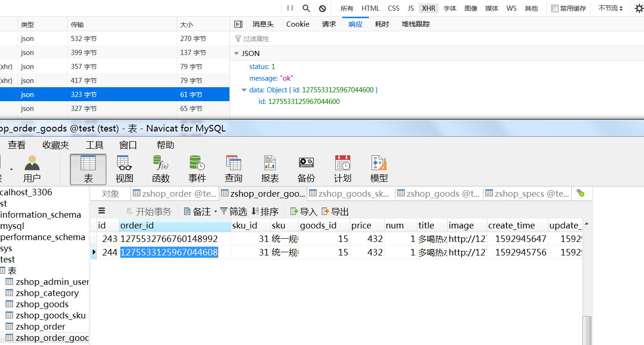Open the zshop_goods_sk... tab

[351, 193]
